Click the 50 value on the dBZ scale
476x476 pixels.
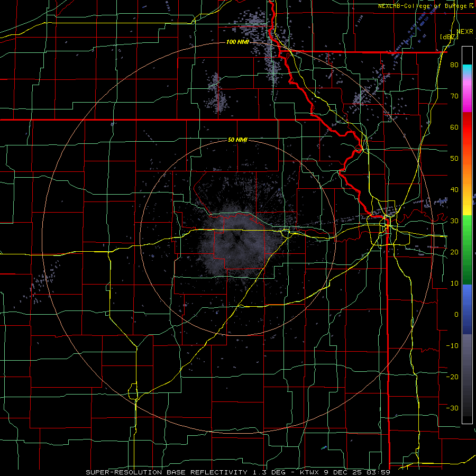(x=454, y=159)
